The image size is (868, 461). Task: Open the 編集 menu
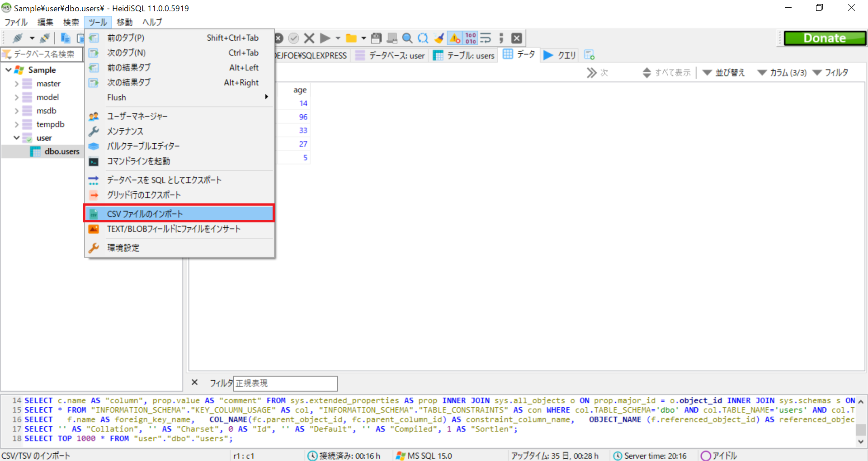pos(45,22)
